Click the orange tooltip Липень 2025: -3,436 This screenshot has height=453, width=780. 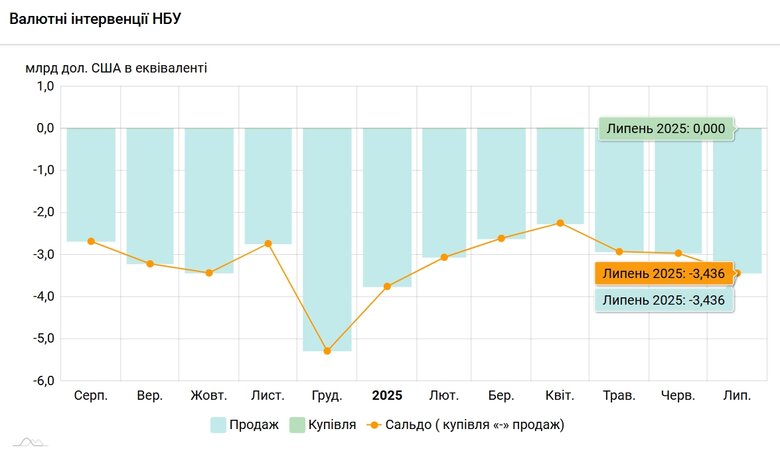click(x=664, y=273)
